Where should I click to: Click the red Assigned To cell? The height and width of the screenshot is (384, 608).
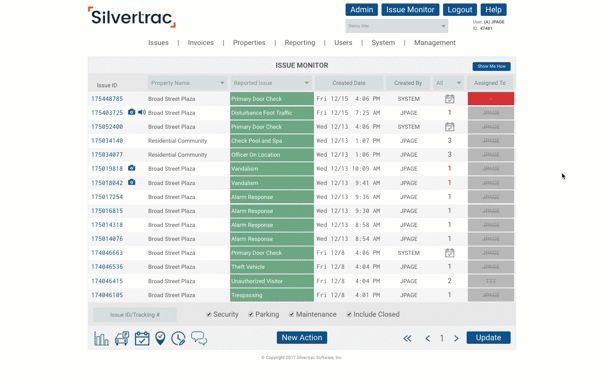(491, 99)
